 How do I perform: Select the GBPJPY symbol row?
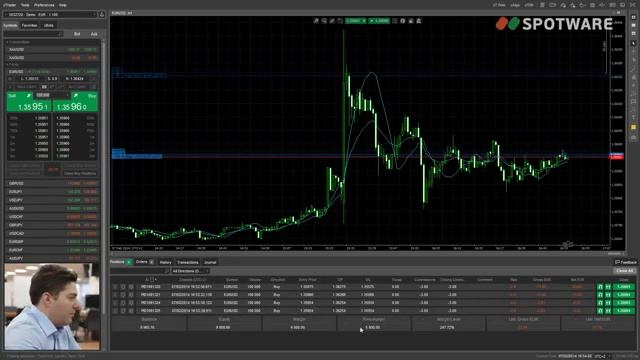(x=52, y=225)
